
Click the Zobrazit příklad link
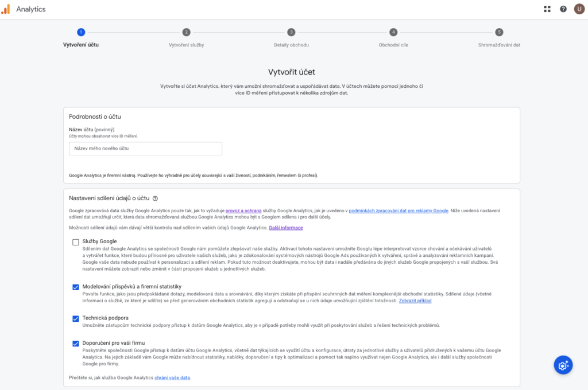tap(415, 301)
